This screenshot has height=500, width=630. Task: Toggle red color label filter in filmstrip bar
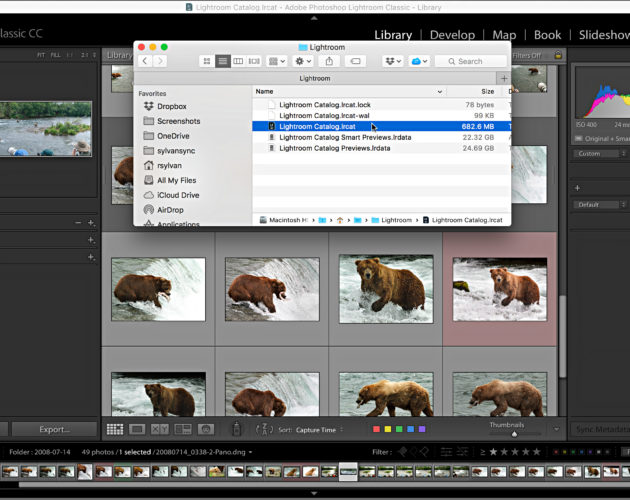point(556,452)
